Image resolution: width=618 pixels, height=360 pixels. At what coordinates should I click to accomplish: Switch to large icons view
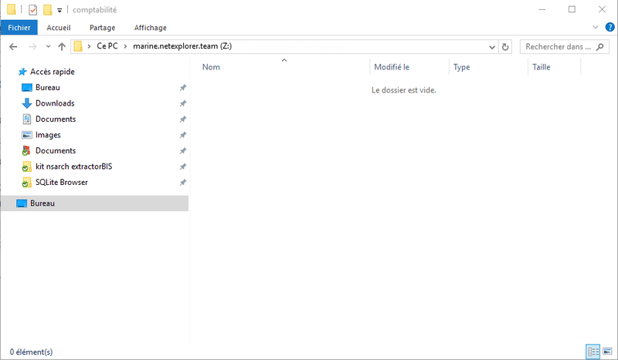(x=607, y=351)
